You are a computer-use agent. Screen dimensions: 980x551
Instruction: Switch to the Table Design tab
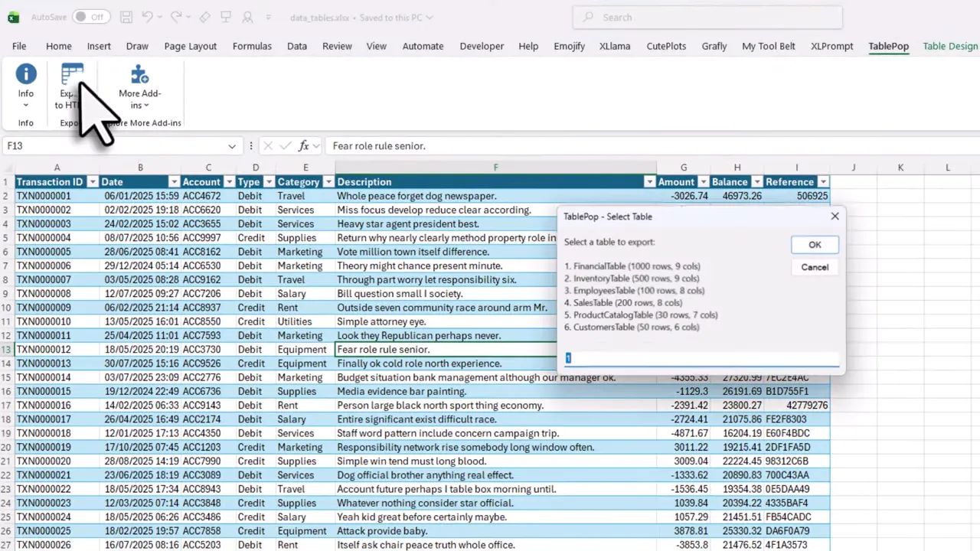pos(949,46)
